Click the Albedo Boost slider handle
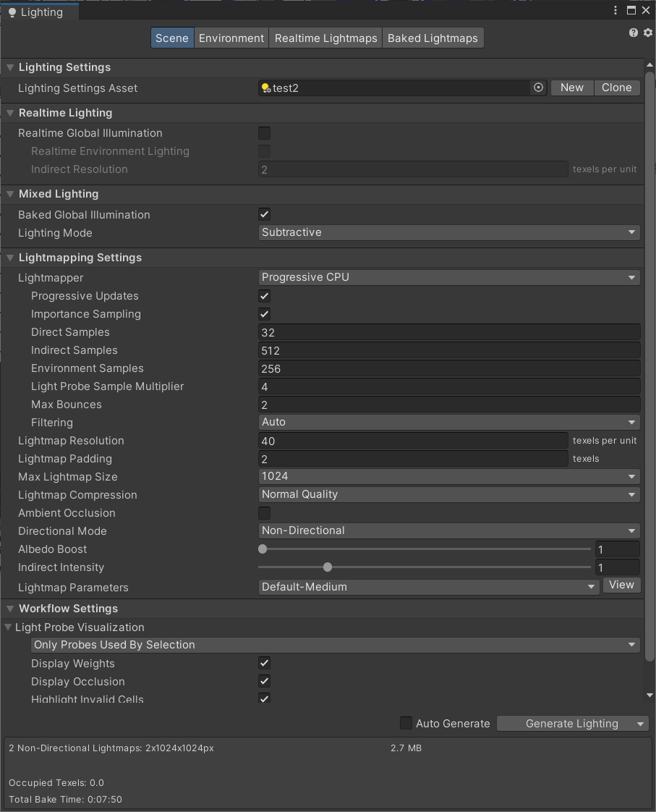The image size is (656, 812). pyautogui.click(x=262, y=549)
